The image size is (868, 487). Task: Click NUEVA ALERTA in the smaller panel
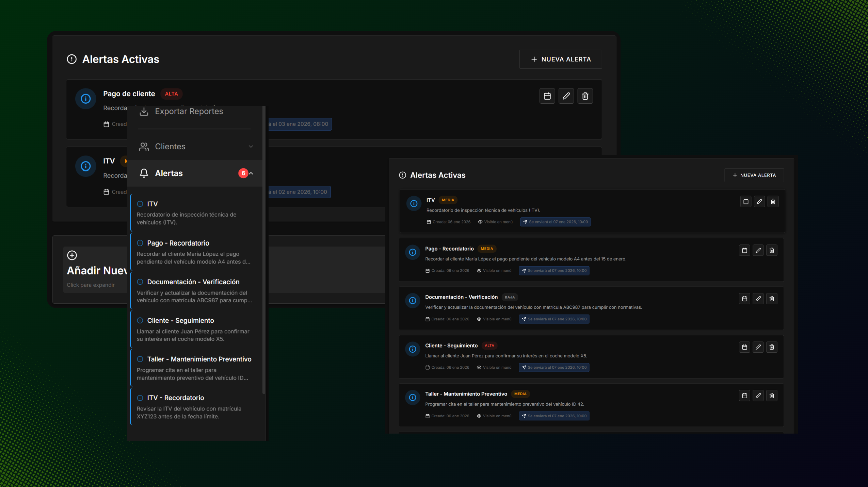754,175
